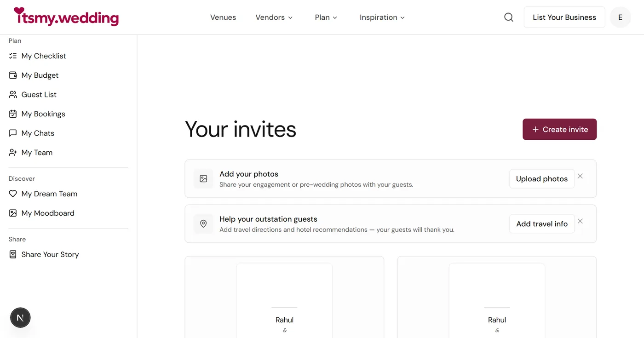
Task: Click the Create invite button
Action: [x=559, y=130]
